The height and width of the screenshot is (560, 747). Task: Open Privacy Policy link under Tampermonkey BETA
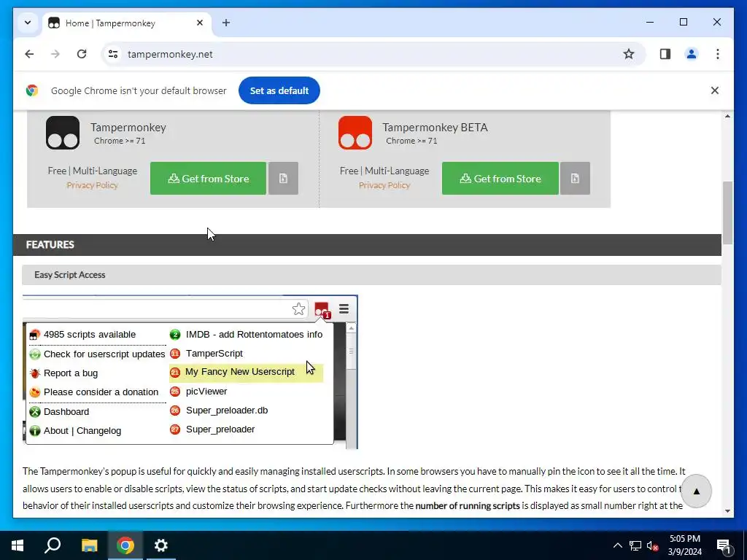[x=384, y=185]
